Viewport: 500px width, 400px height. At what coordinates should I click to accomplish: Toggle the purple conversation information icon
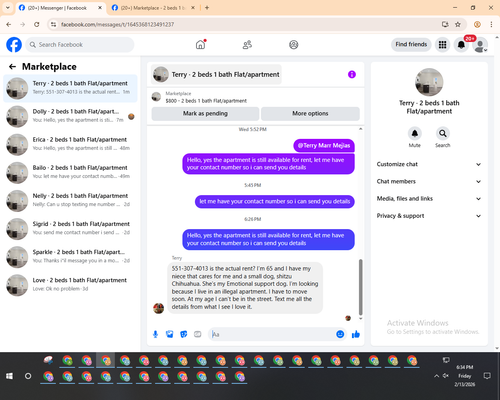click(352, 74)
